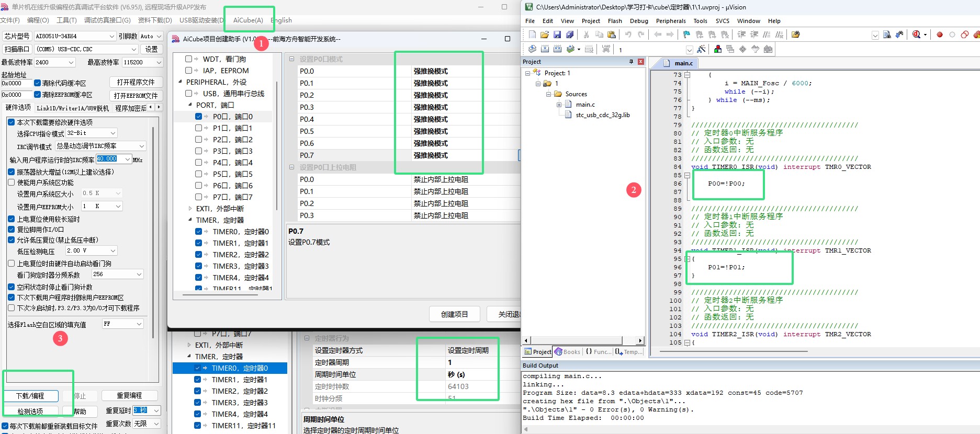Open the Flash menu in µVision
Screen dimensions: 980x434
tap(615, 21)
